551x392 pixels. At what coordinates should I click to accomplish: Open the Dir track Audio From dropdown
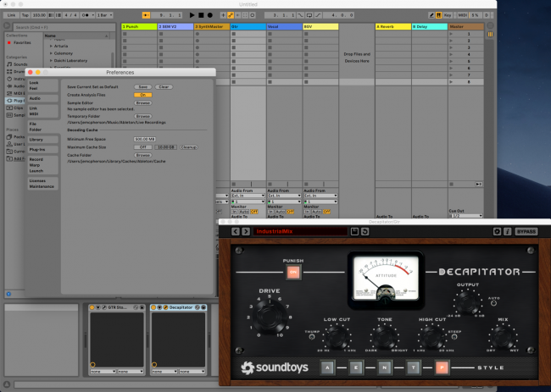248,195
